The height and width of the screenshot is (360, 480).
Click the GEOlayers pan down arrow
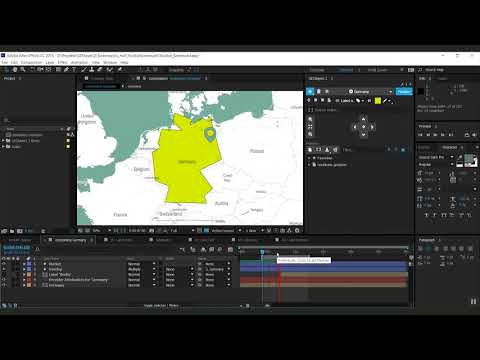(363, 135)
